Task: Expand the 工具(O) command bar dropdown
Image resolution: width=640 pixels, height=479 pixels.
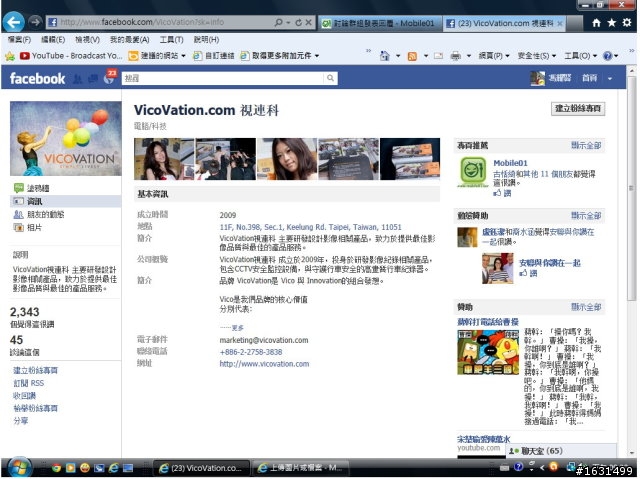Action: coord(595,56)
